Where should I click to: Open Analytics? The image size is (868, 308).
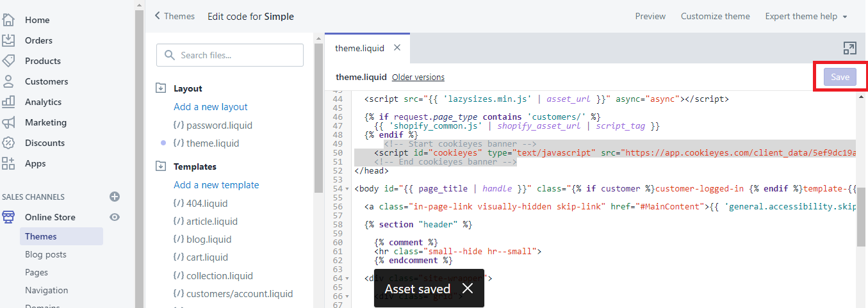(43, 102)
